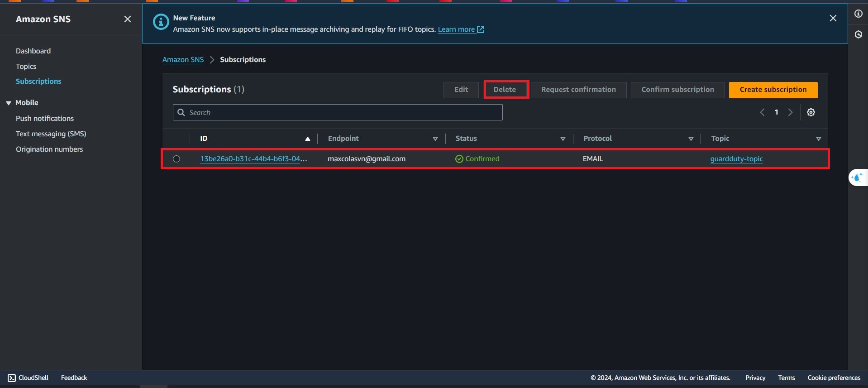The width and height of the screenshot is (868, 388).
Task: Click page number 1
Action: pos(776,112)
